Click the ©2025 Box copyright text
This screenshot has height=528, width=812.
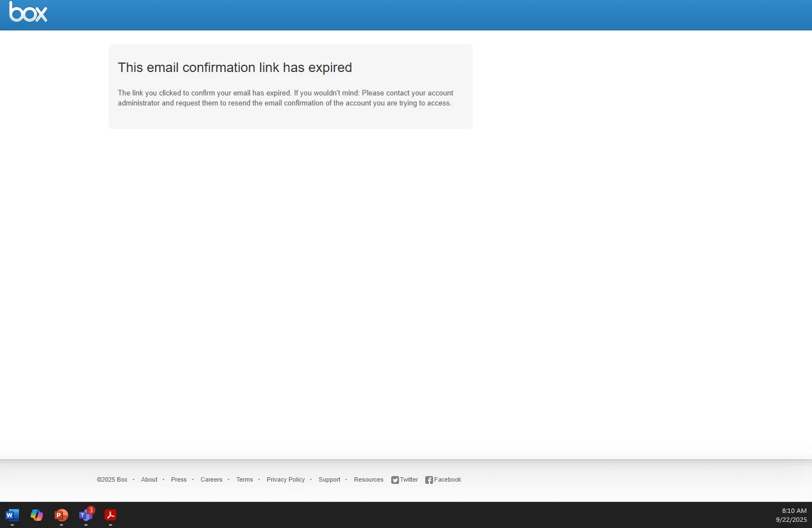coord(112,479)
